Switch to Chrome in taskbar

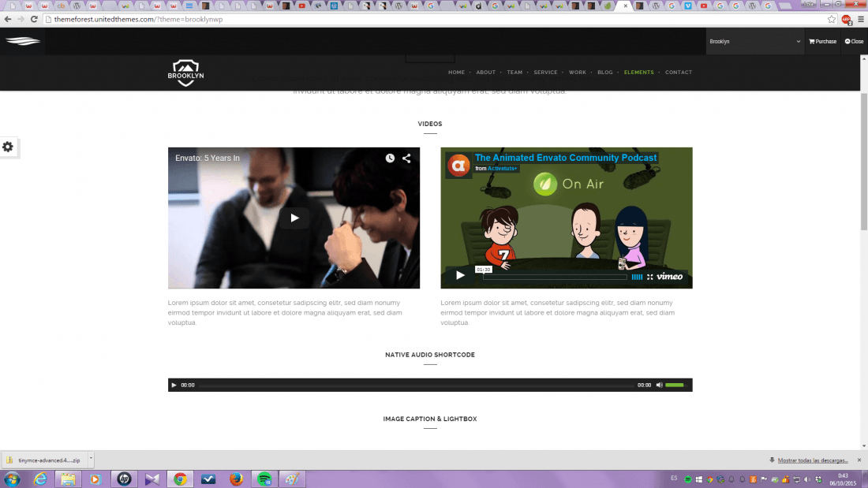click(180, 479)
